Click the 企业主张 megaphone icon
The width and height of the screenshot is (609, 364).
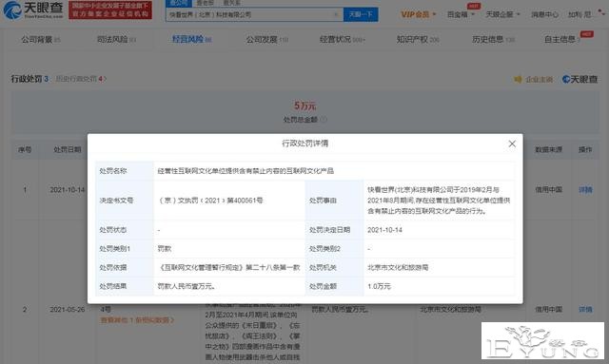click(x=518, y=80)
